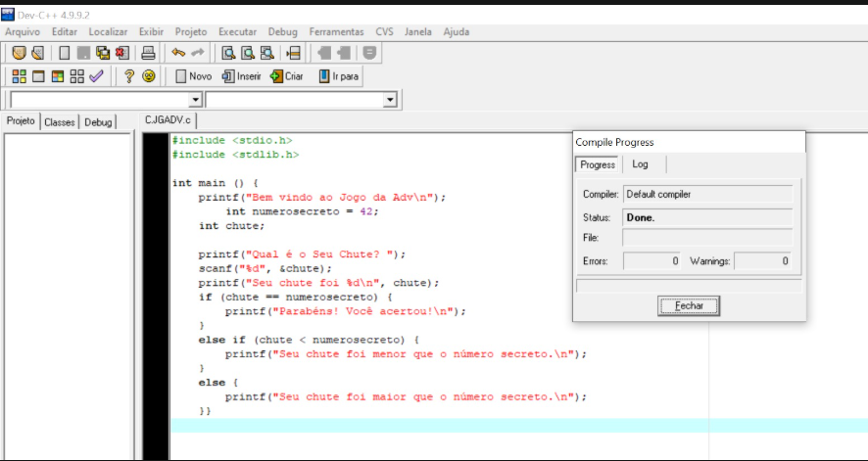Open the Exibir menu
The height and width of the screenshot is (461, 868).
[x=151, y=32]
